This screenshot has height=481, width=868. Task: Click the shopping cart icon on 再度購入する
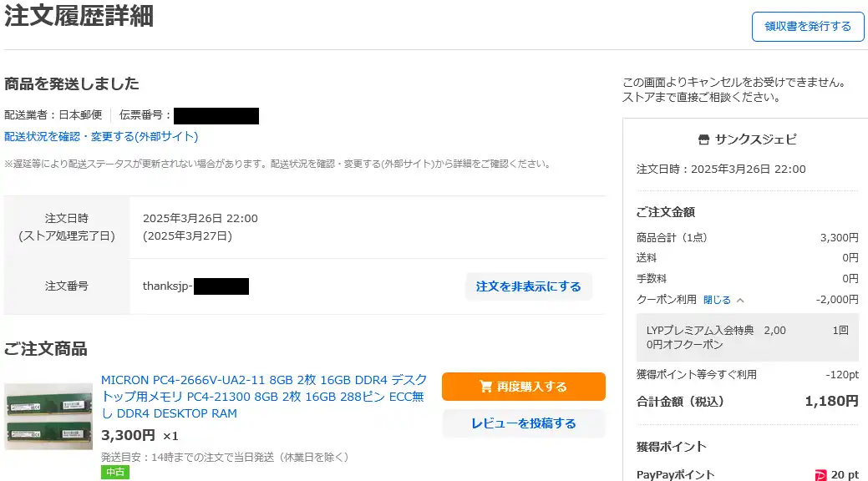pos(485,386)
